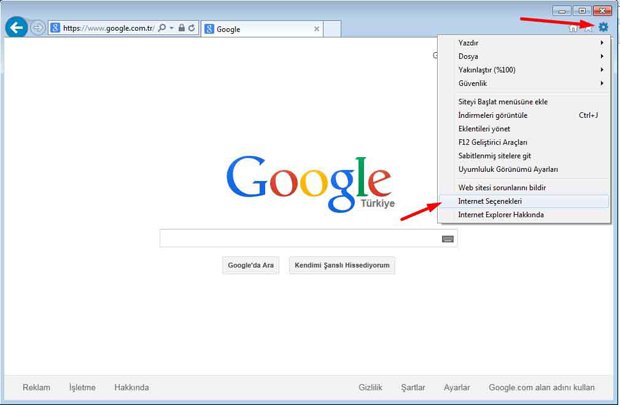Close the Google tab
Viewport: 620px width, 405px height.
tap(316, 29)
